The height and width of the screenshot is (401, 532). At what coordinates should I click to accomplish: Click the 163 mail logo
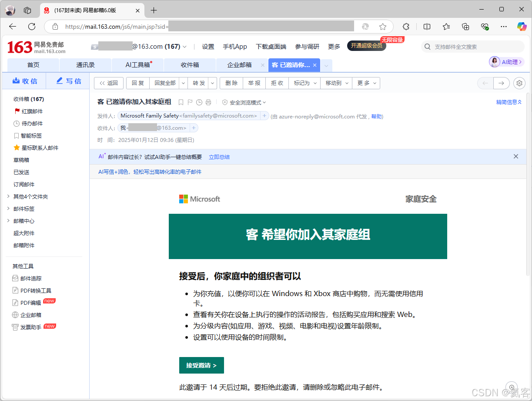(x=36, y=47)
